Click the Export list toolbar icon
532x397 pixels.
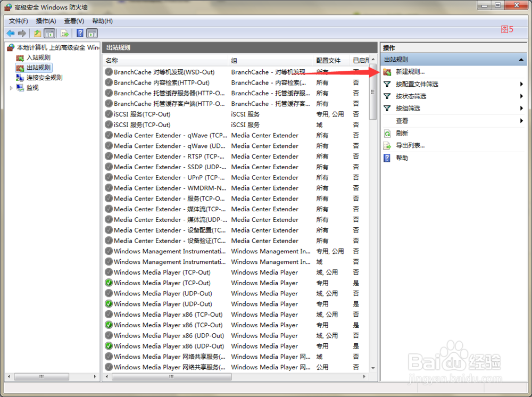tap(64, 33)
